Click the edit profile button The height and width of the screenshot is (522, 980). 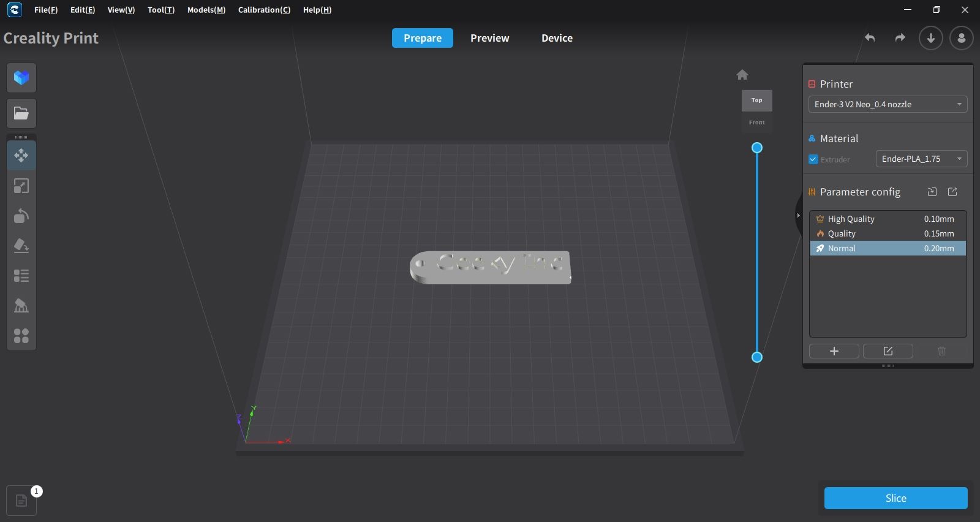click(888, 351)
